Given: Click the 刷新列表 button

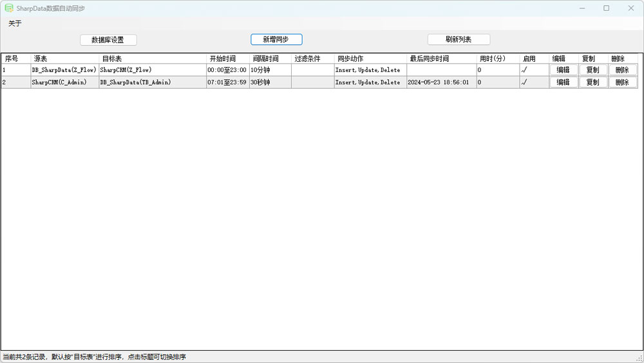Looking at the screenshot, I should point(459,40).
